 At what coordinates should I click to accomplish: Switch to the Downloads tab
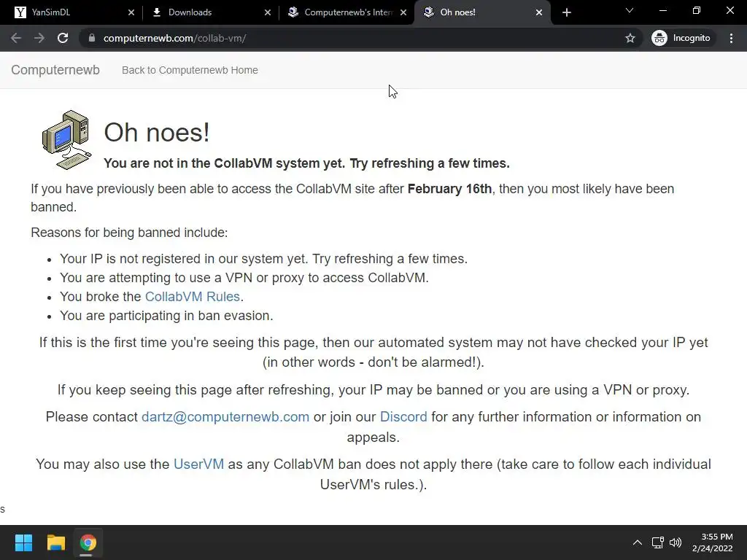click(209, 12)
